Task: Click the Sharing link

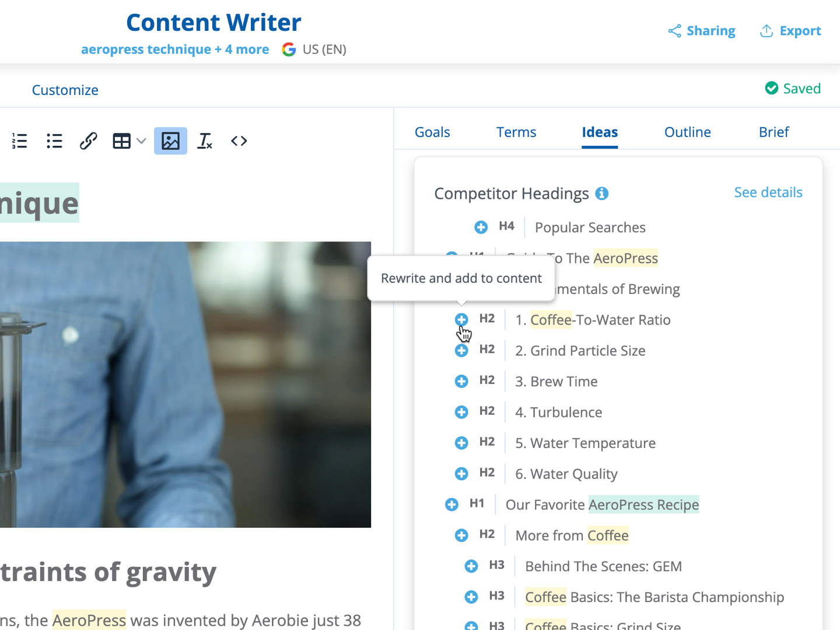Action: [702, 31]
